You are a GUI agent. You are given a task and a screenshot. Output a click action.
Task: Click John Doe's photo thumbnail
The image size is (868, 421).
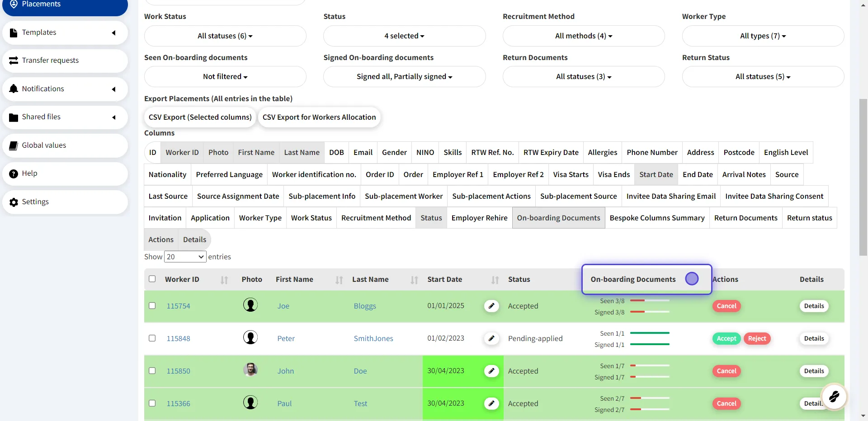tap(250, 370)
